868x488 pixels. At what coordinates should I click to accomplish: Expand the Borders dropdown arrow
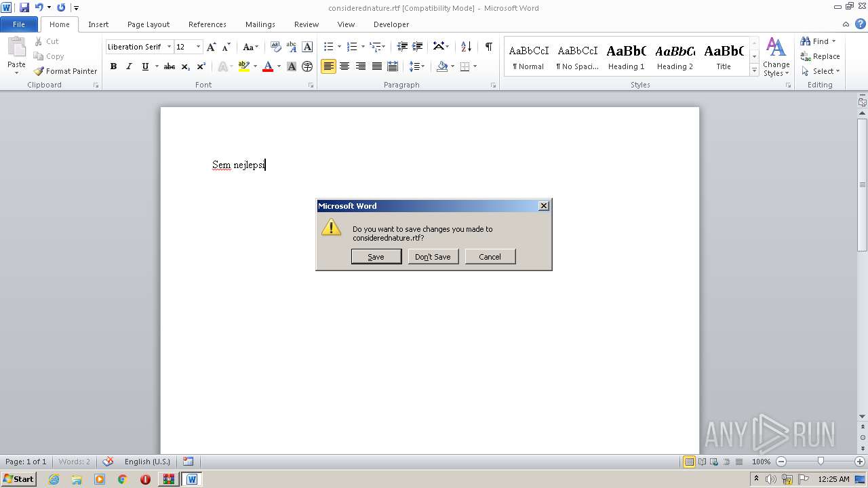(x=475, y=66)
